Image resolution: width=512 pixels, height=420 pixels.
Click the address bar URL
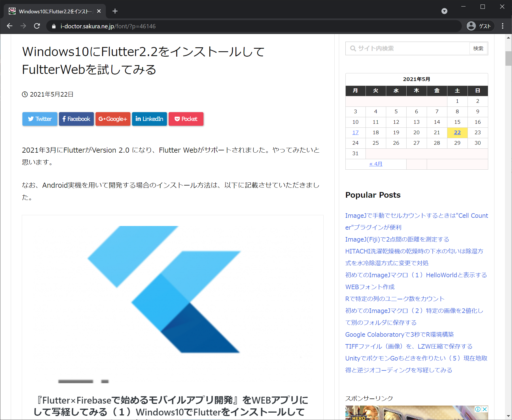coord(108,26)
